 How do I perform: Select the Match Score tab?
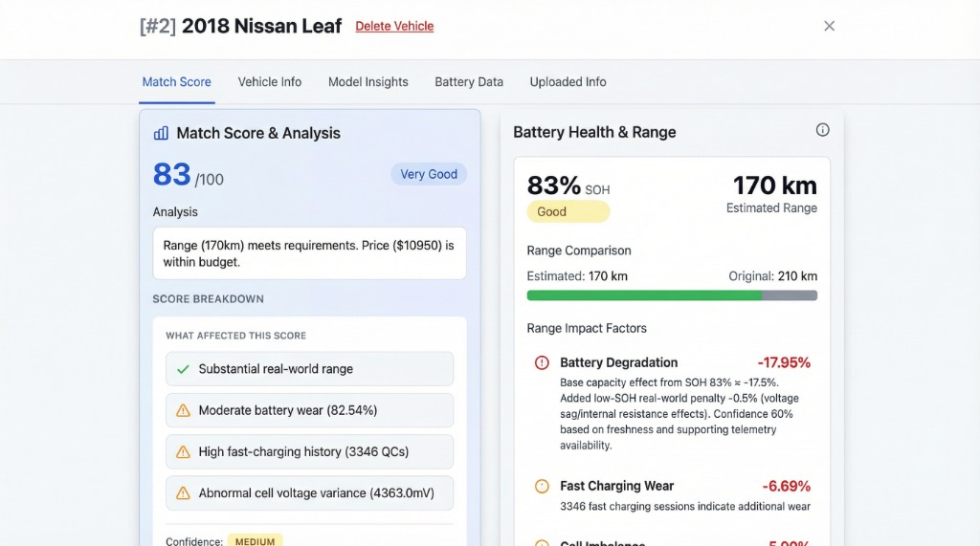pyautogui.click(x=176, y=82)
